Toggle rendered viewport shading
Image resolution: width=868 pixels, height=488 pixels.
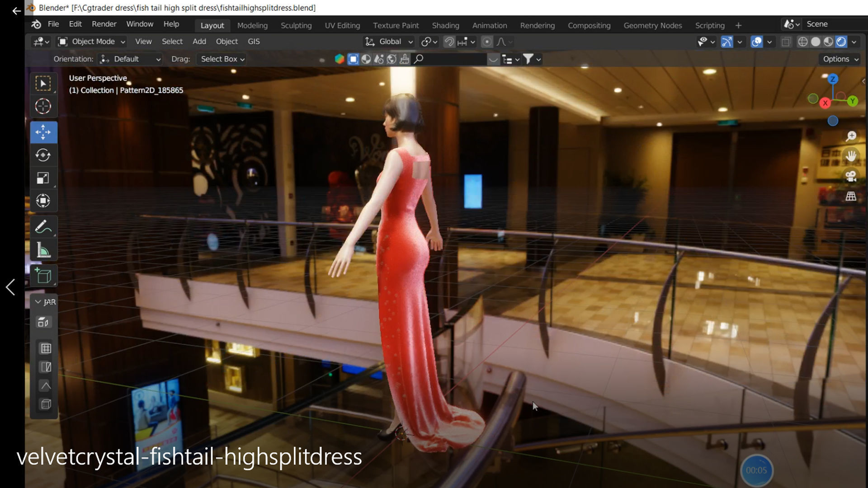click(841, 42)
